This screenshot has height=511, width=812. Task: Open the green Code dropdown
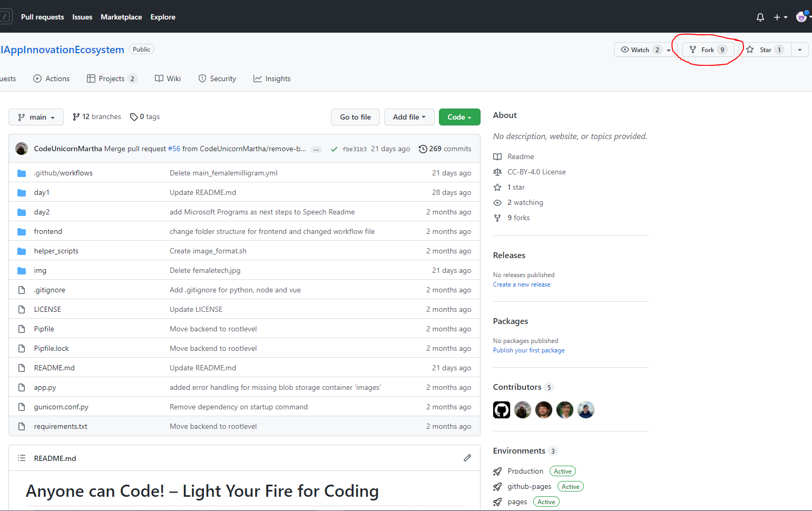click(459, 116)
